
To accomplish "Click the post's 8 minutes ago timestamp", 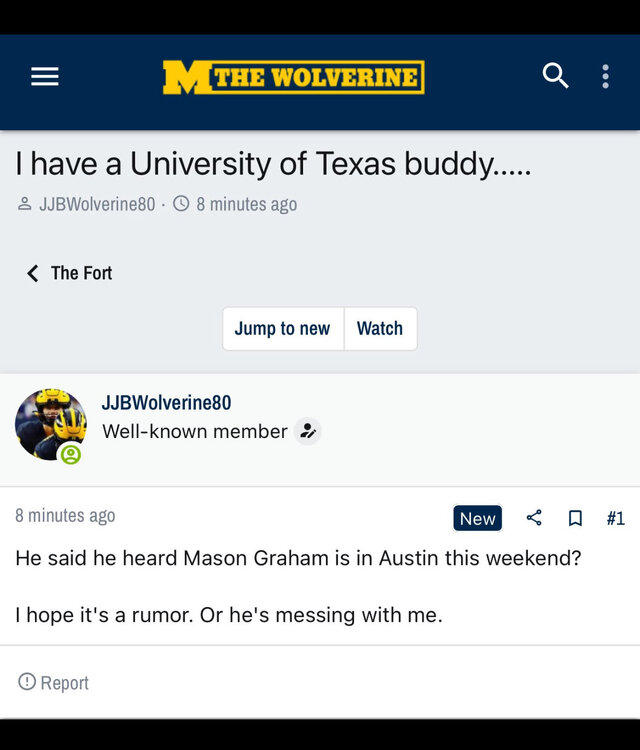I will [x=65, y=516].
